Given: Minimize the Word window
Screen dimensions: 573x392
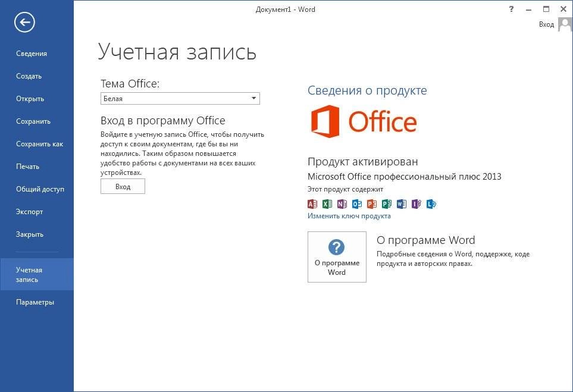Looking at the screenshot, I should [x=529, y=10].
